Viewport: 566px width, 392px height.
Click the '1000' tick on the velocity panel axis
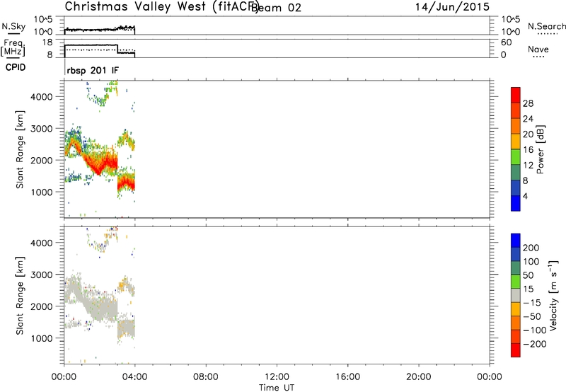[42, 338]
